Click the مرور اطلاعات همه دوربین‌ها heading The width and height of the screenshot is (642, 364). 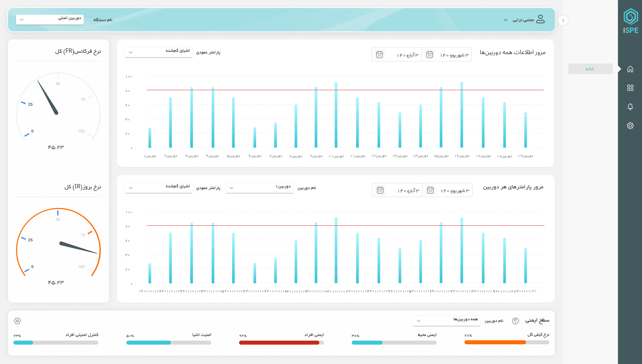coord(513,52)
